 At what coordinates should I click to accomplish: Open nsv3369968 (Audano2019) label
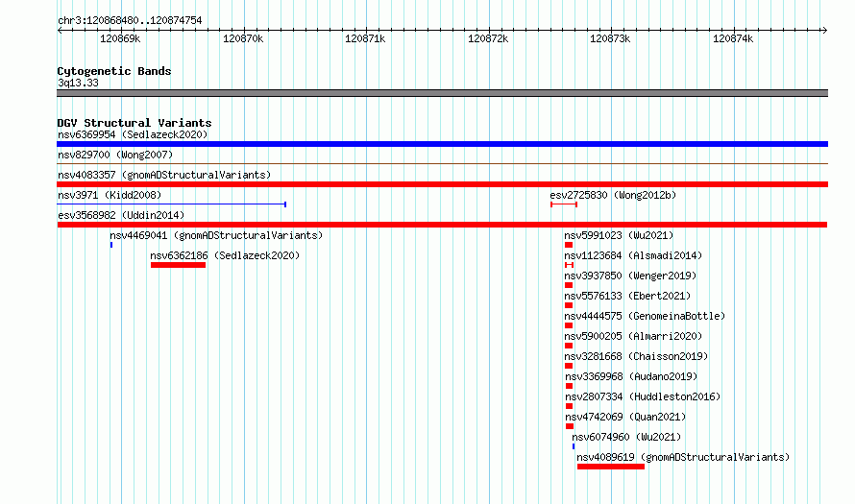tap(631, 376)
